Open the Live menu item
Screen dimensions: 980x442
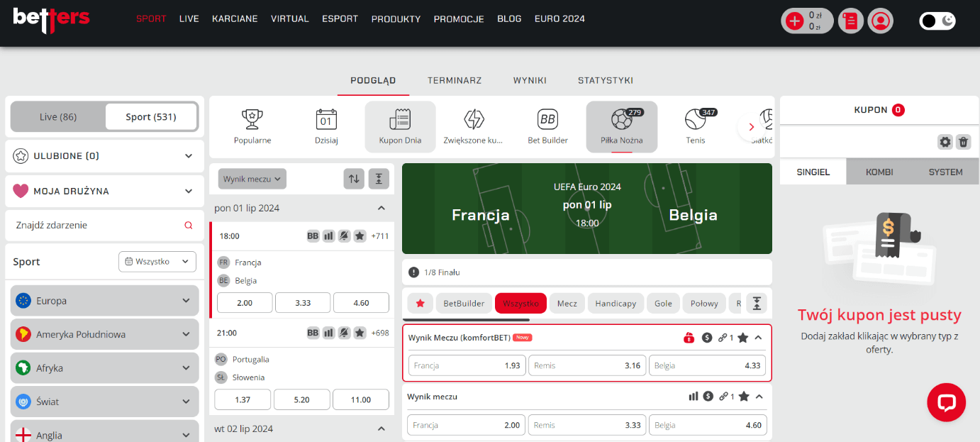[189, 19]
